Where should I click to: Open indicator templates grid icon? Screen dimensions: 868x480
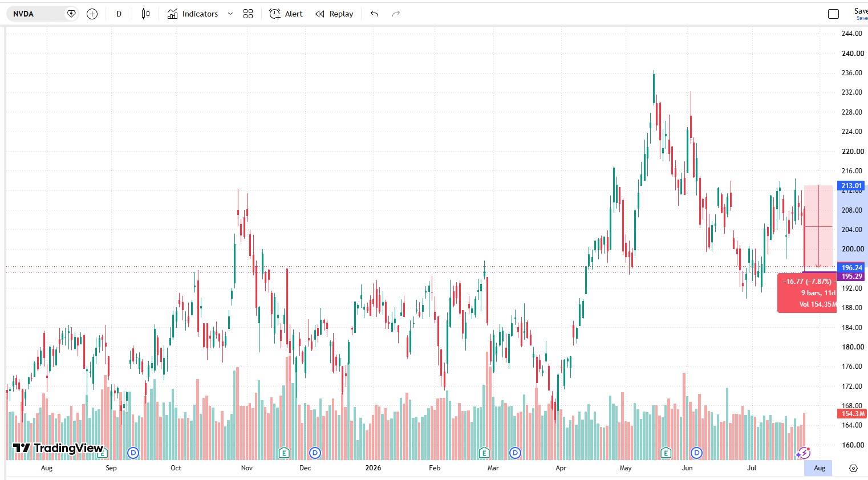tap(248, 14)
